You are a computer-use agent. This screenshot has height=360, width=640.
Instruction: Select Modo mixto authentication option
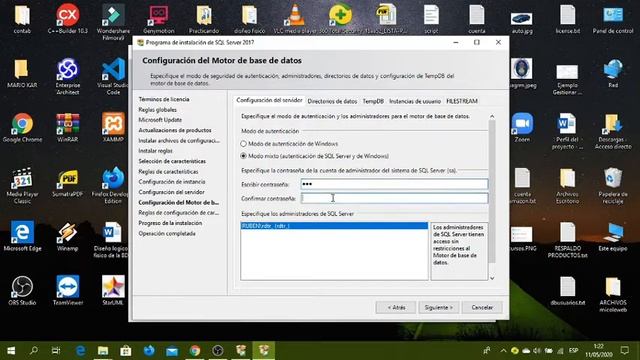point(315,156)
